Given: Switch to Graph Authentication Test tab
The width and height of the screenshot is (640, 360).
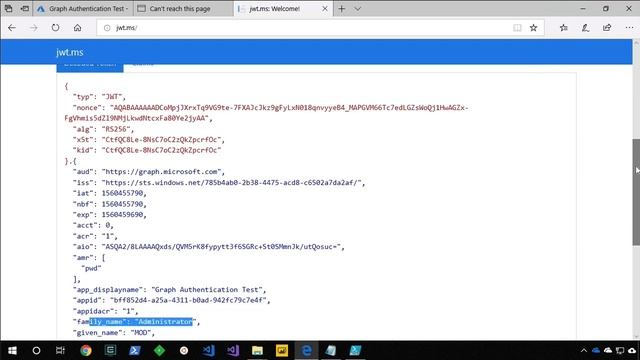Looking at the screenshot, I should click(x=83, y=9).
